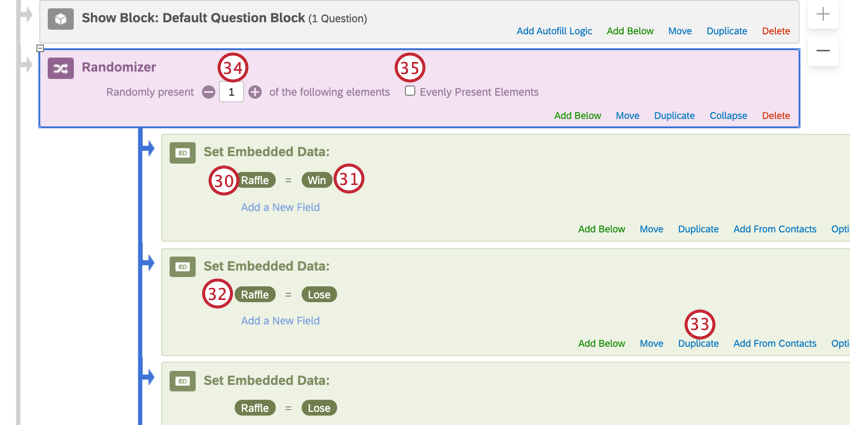Click the second Set Embedded Data icon
The image size is (850, 425).
(182, 267)
